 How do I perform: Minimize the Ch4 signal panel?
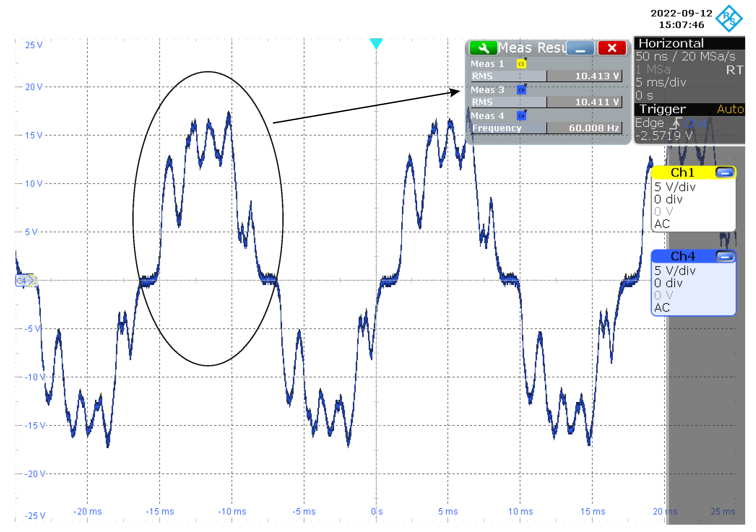[725, 256]
